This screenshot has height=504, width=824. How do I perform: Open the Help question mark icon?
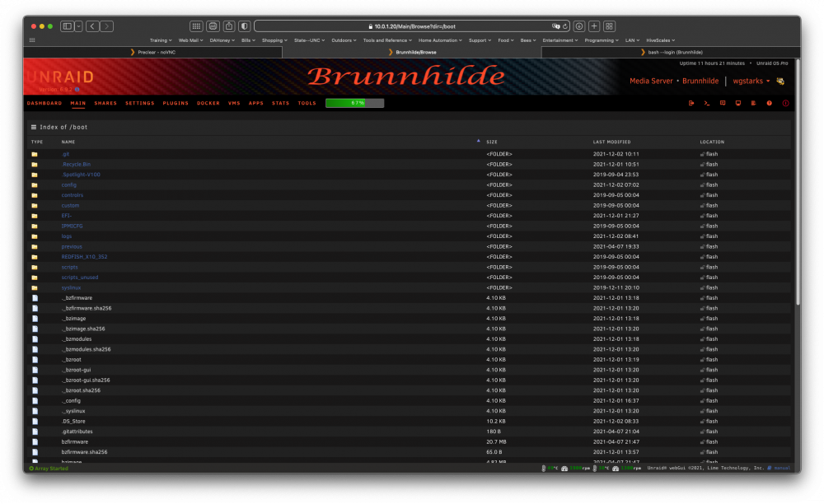770,104
